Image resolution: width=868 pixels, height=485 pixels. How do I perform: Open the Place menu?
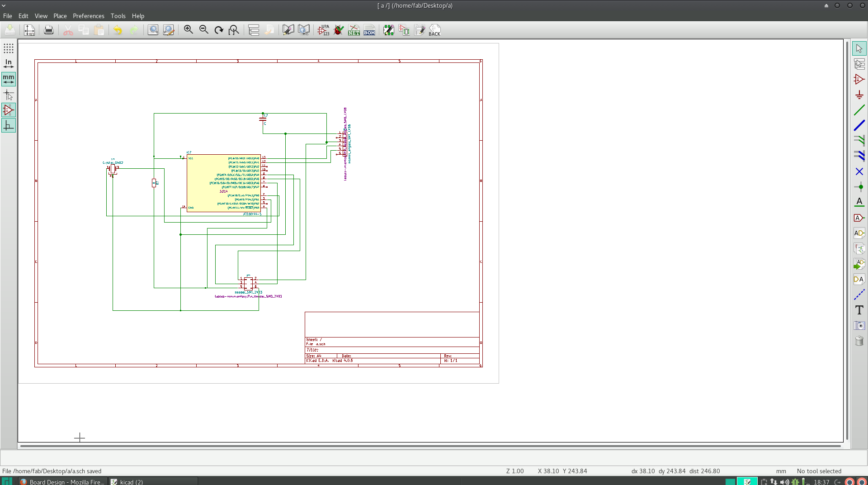point(60,16)
